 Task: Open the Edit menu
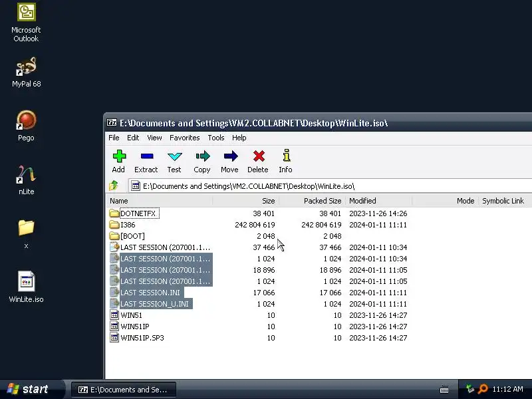pos(133,138)
